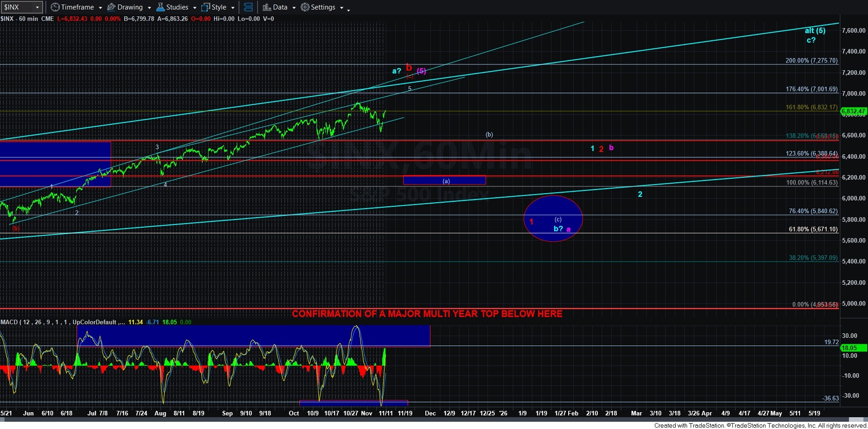Click the 6,832.47 current price tag

click(853, 111)
